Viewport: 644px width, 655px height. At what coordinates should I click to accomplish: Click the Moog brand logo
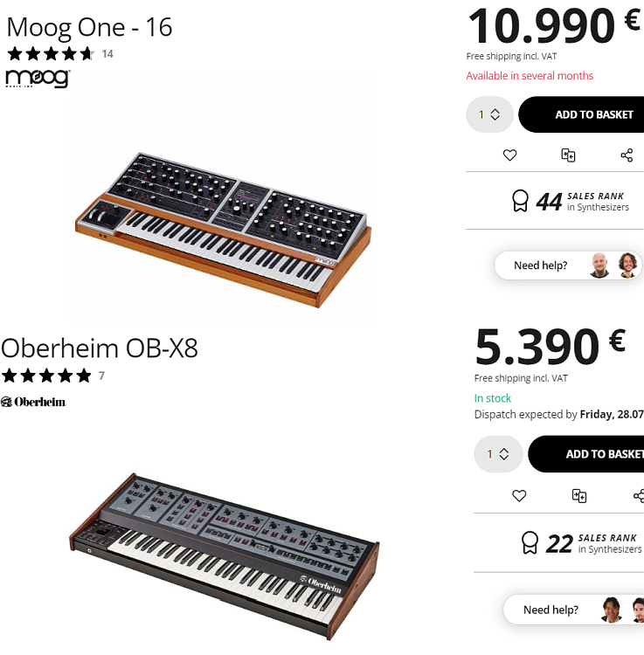point(38,79)
